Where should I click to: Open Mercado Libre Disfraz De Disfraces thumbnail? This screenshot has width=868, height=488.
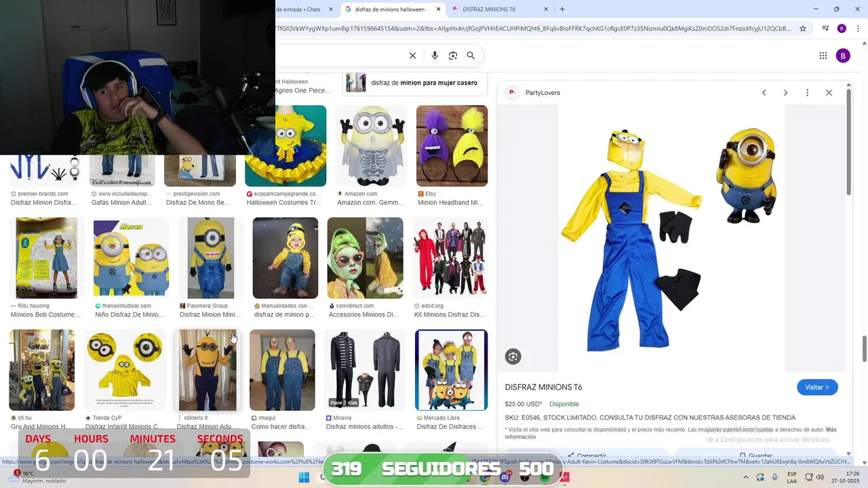tap(451, 370)
